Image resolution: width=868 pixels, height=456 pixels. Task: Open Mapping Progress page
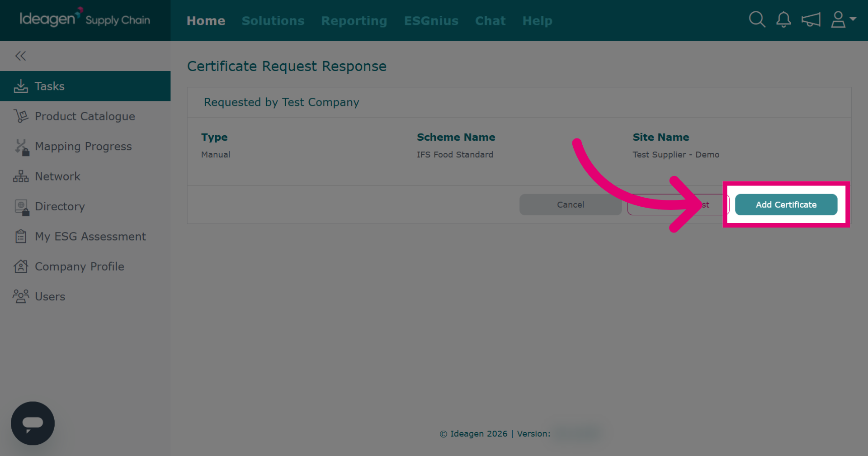tap(83, 147)
